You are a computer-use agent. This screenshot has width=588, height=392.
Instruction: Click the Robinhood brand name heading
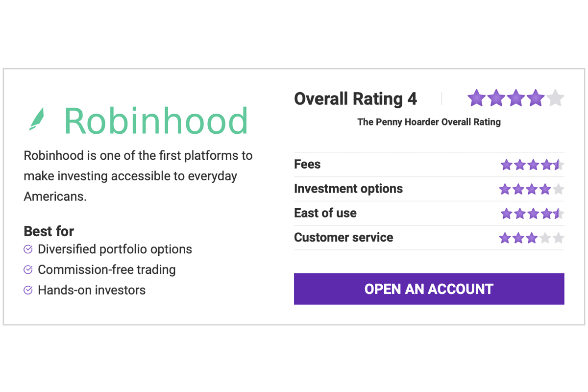tap(156, 121)
